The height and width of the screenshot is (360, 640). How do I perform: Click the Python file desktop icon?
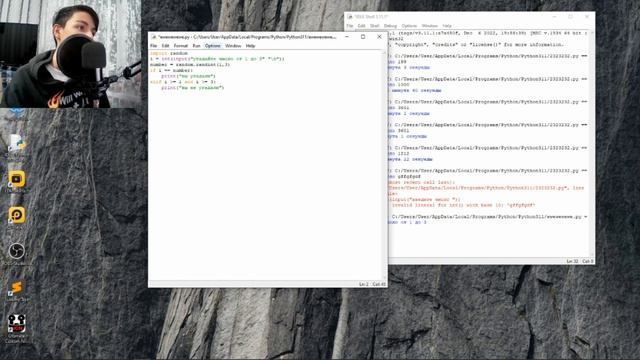coord(17,144)
